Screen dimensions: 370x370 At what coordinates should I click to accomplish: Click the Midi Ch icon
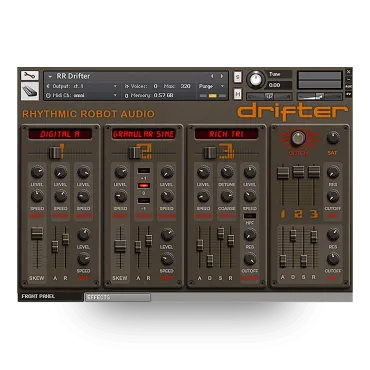pos(48,95)
